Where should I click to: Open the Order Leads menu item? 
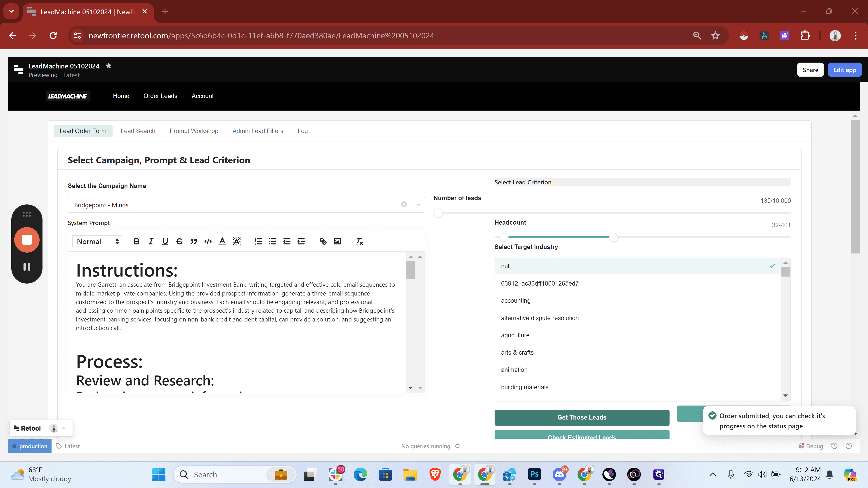160,96
